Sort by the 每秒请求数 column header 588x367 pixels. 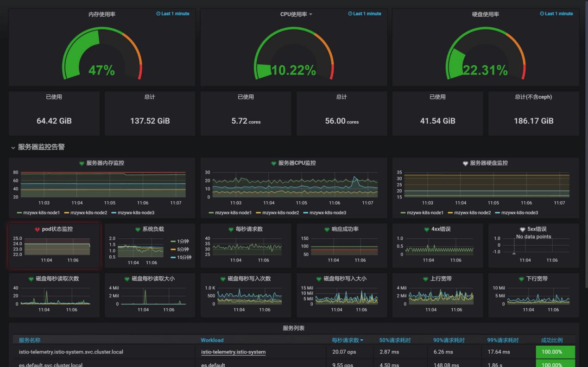345,340
